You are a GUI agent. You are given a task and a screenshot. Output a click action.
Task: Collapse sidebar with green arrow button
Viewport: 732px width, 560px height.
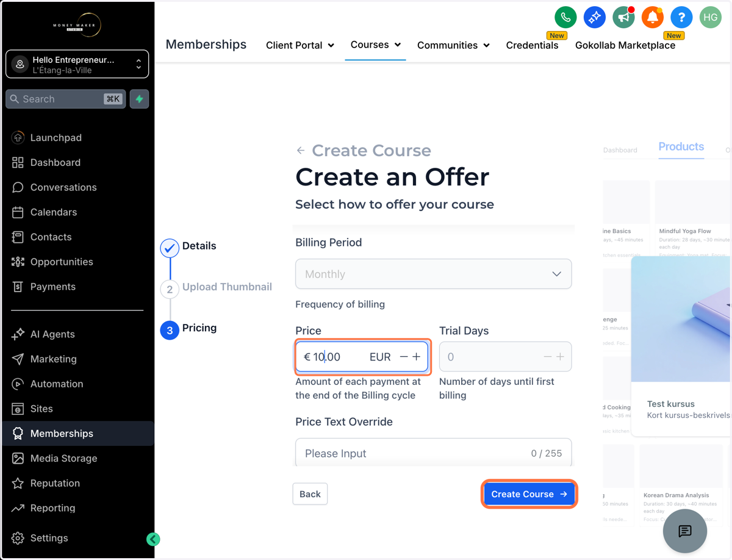153,539
